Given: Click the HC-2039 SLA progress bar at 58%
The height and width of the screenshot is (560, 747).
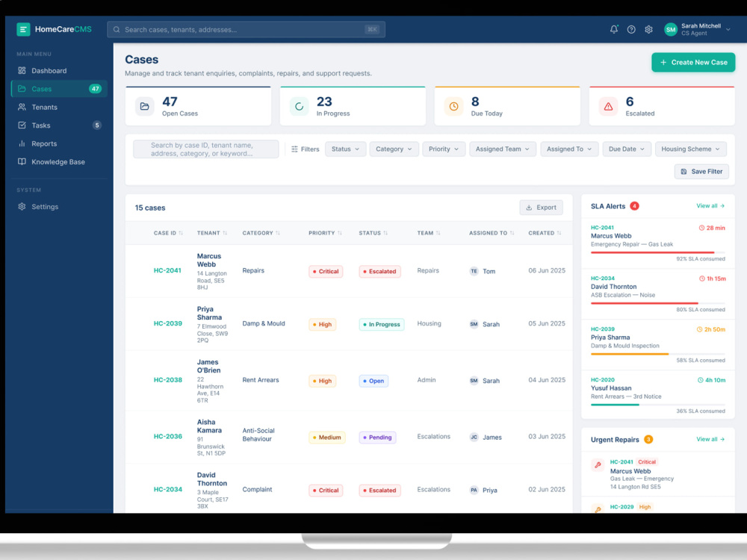Looking at the screenshot, I should point(658,354).
